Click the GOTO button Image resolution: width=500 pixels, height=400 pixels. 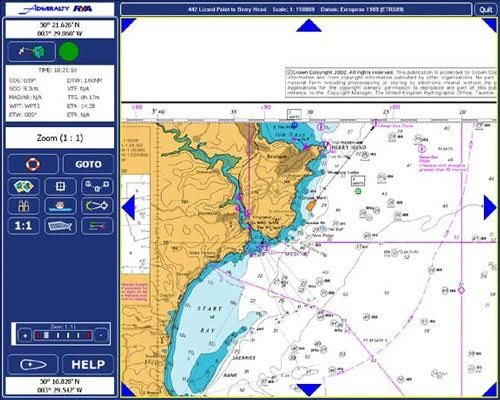tap(88, 164)
